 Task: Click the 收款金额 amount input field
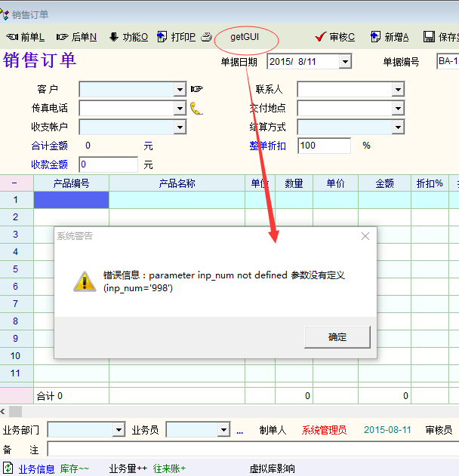pos(108,164)
